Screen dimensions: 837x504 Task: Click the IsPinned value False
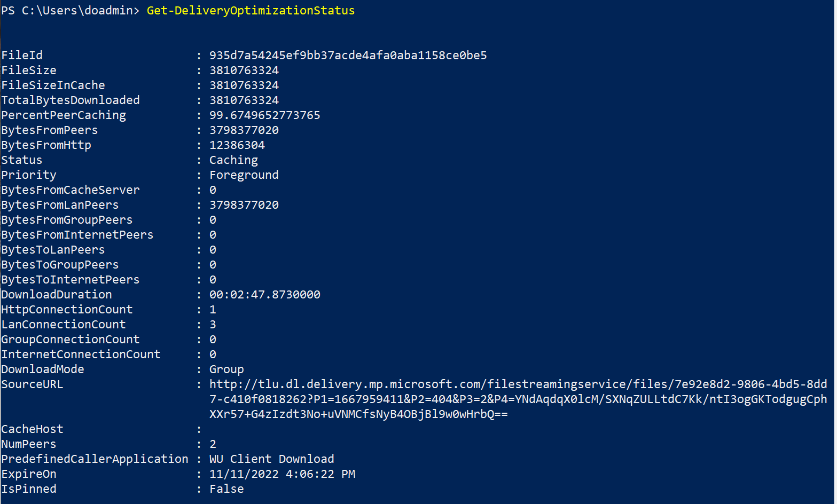click(226, 489)
